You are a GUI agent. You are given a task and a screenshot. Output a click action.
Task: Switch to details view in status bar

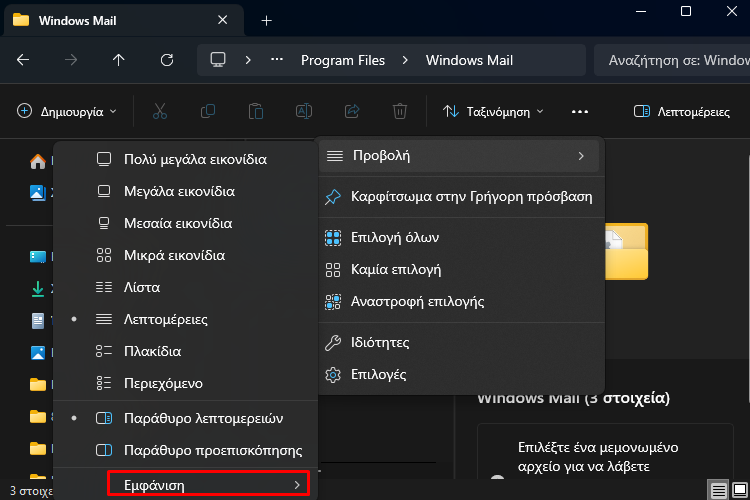tap(718, 490)
